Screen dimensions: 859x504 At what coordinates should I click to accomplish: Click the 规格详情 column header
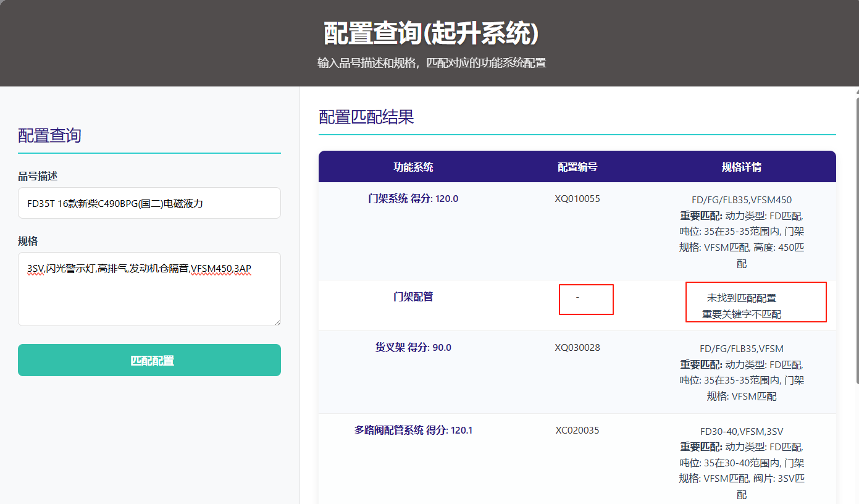tap(741, 167)
